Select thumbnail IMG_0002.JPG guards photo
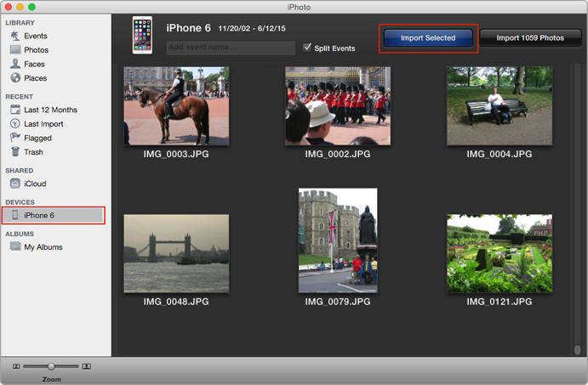The image size is (588, 385). pyautogui.click(x=338, y=106)
